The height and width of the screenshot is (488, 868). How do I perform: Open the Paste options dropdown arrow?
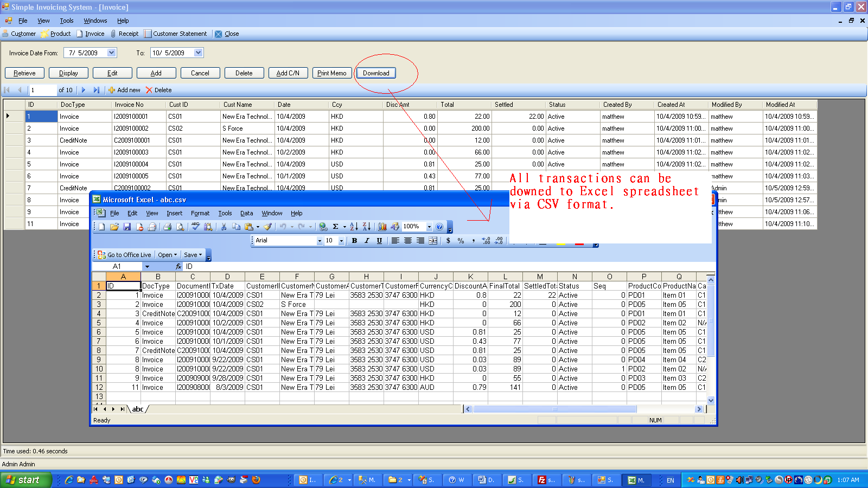tap(258, 227)
